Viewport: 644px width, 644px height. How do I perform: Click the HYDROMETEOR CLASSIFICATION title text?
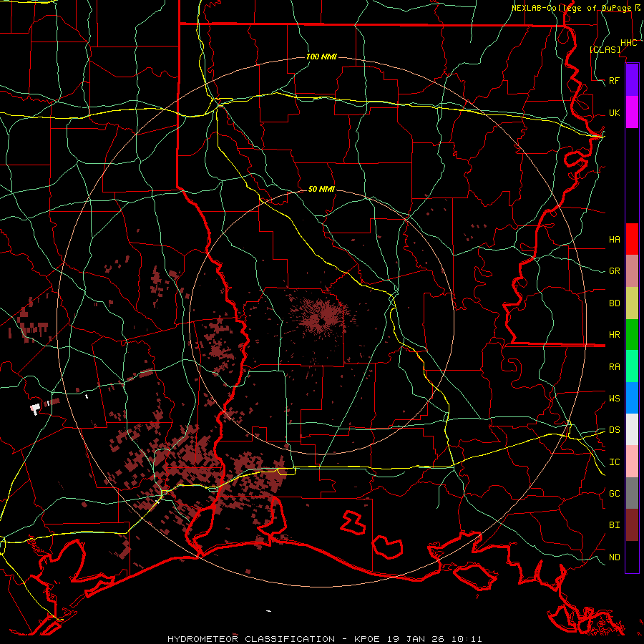pyautogui.click(x=251, y=639)
